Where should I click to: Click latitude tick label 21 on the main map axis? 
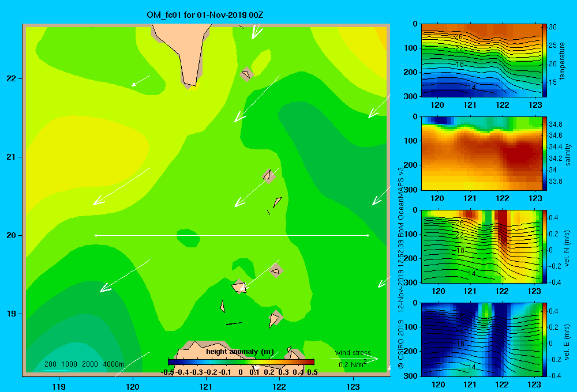[12, 157]
